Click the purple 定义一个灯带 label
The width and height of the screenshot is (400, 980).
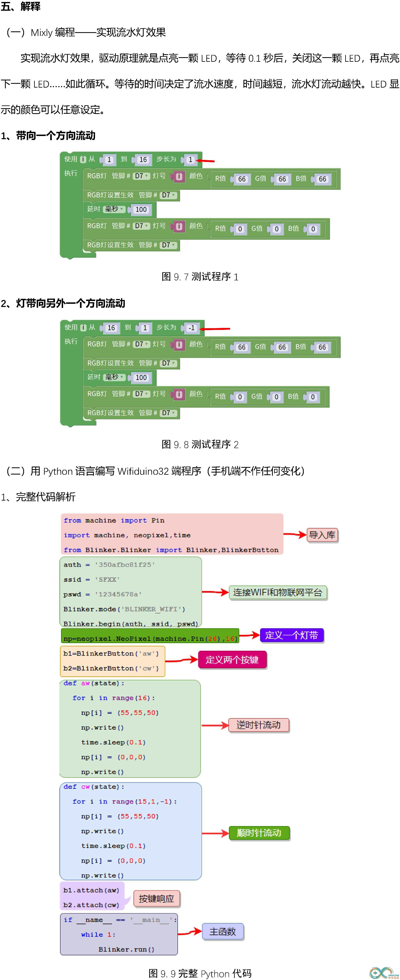[292, 635]
